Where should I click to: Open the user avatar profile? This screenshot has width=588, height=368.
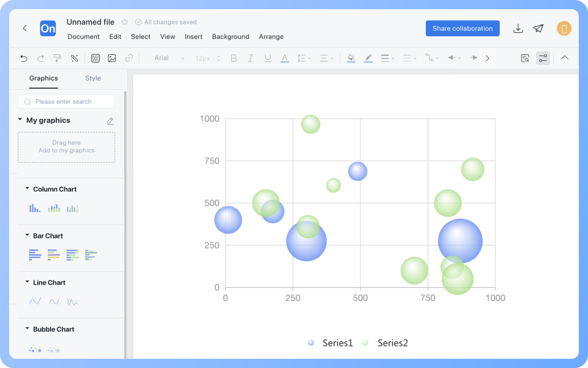click(x=564, y=29)
